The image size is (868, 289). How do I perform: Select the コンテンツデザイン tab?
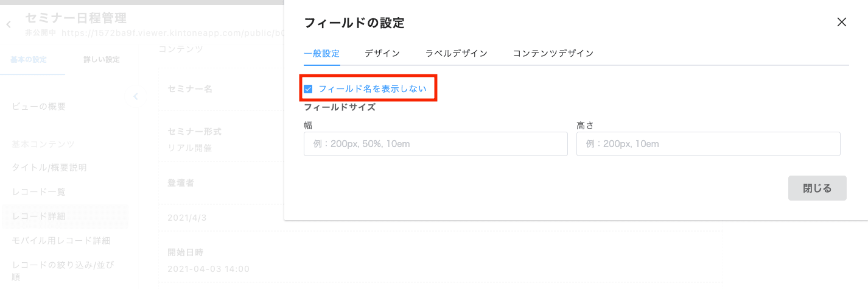pos(553,53)
